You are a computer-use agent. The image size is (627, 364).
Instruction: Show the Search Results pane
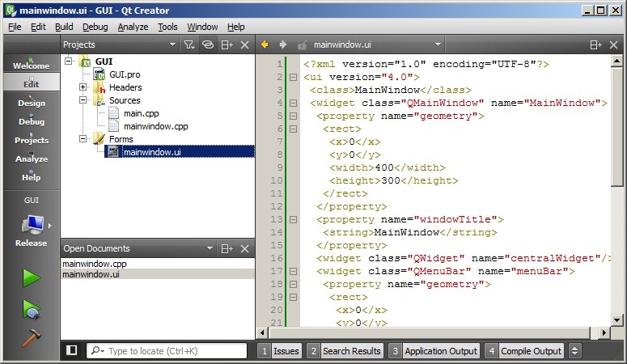pyautogui.click(x=345, y=351)
